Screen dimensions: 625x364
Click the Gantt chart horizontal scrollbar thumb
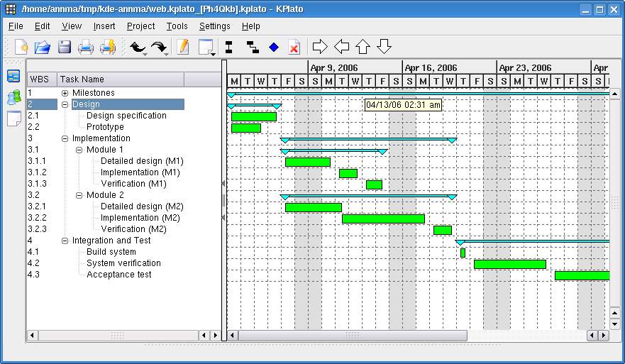click(x=353, y=336)
